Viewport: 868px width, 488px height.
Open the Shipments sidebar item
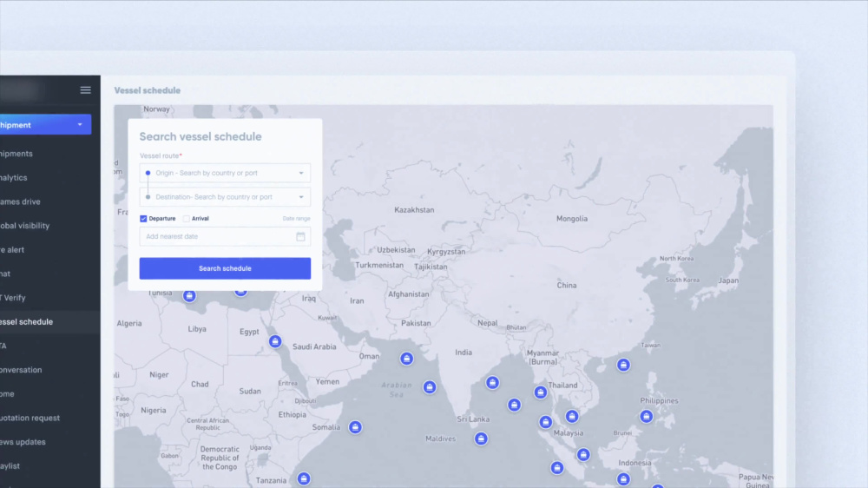pyautogui.click(x=16, y=154)
